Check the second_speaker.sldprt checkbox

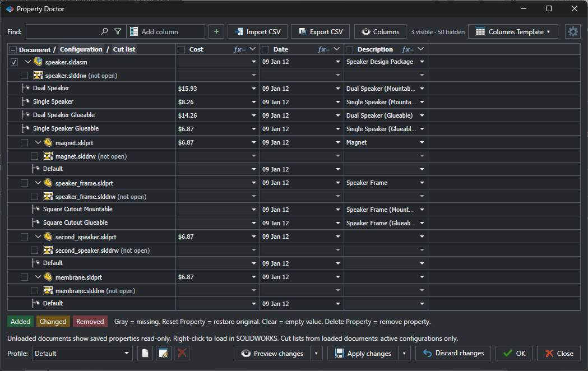pyautogui.click(x=24, y=236)
